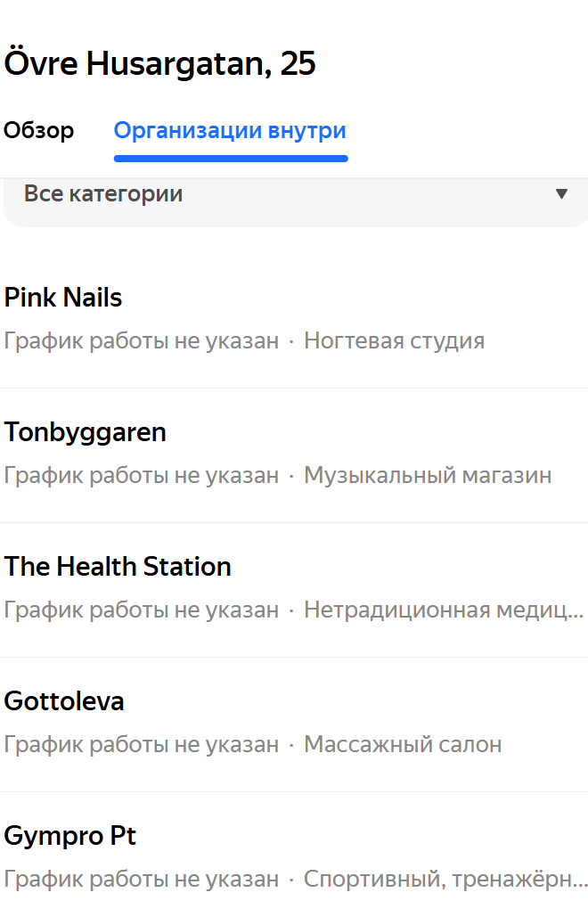588x917 pixels.
Task: Open the Tonbyggaren listing
Action: tap(86, 432)
